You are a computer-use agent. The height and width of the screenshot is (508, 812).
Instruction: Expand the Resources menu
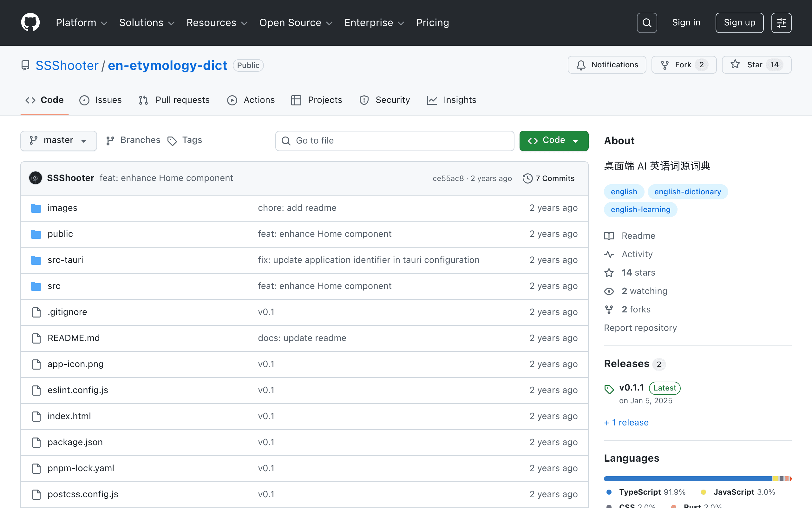(217, 23)
